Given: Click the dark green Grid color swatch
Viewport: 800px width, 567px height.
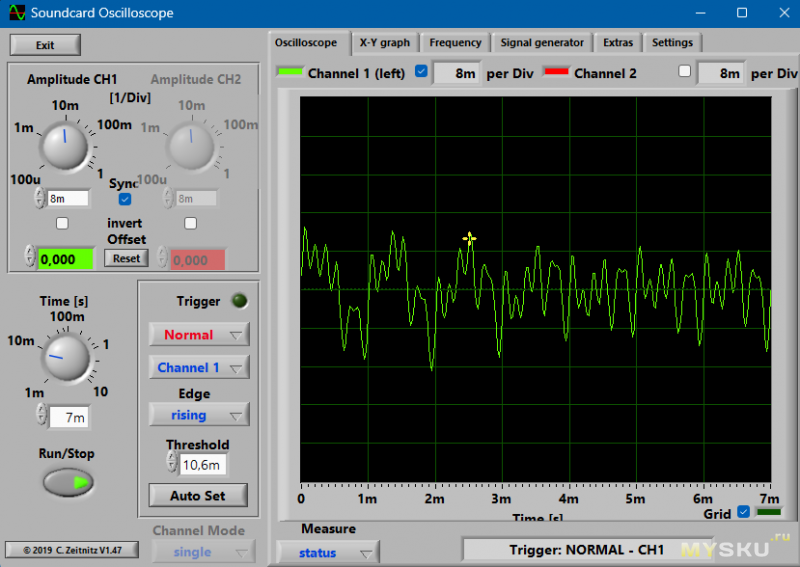Looking at the screenshot, I should point(769,512).
